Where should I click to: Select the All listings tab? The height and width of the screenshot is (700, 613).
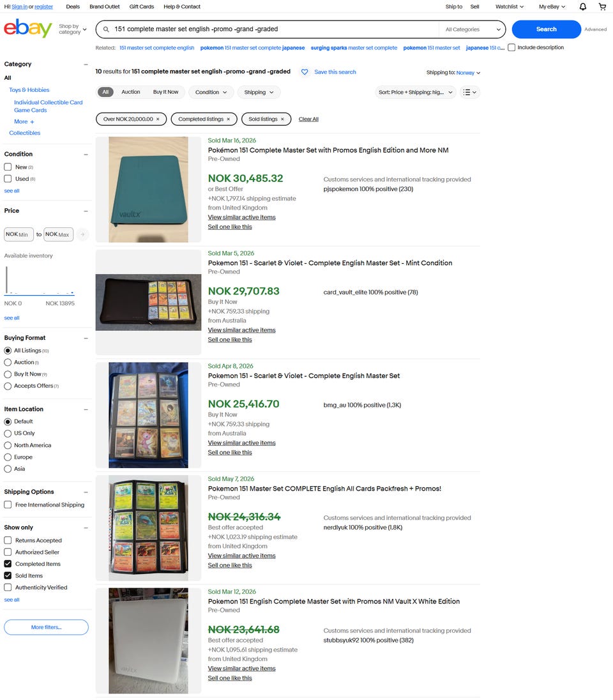click(x=105, y=92)
